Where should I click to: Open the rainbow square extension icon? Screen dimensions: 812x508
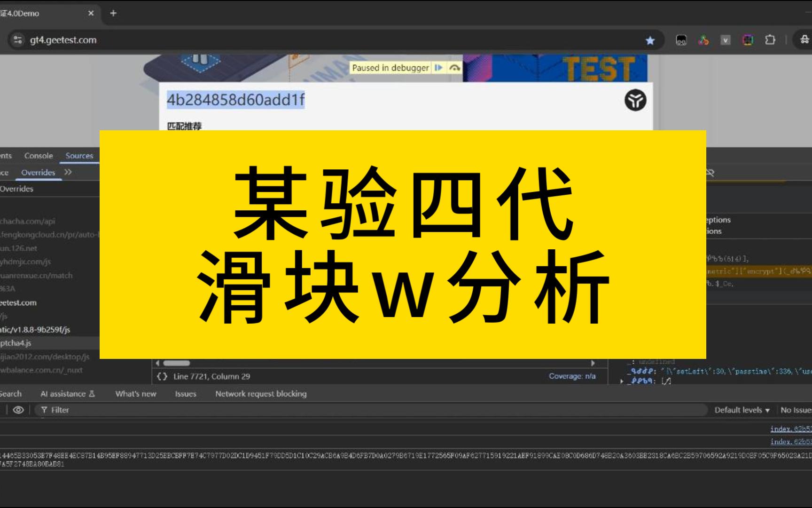[748, 40]
